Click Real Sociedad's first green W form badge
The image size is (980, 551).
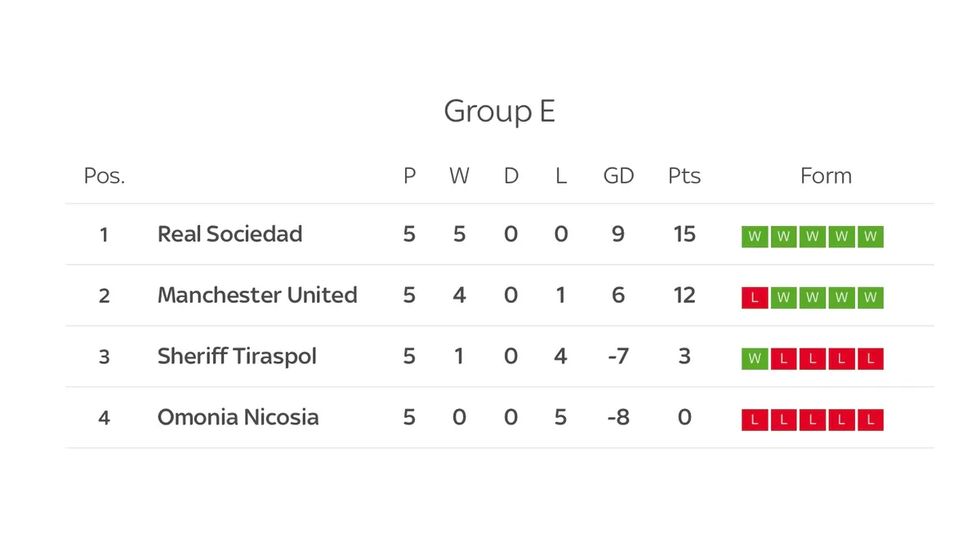click(755, 237)
